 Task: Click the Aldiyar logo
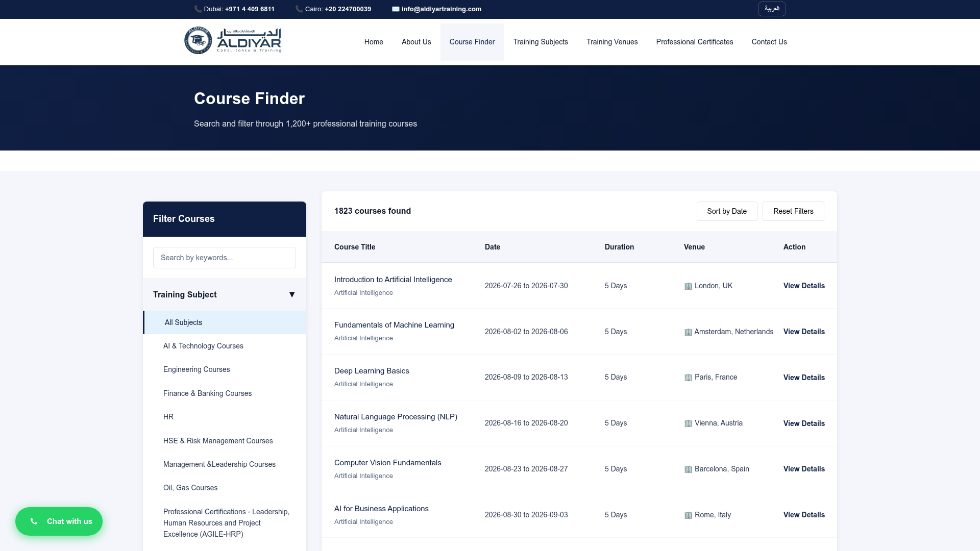[x=233, y=41]
